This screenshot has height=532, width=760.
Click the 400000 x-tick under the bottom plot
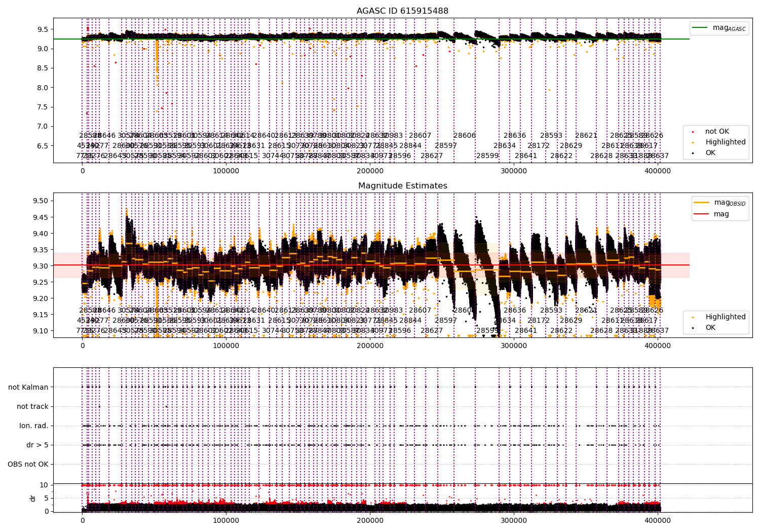[x=658, y=520]
